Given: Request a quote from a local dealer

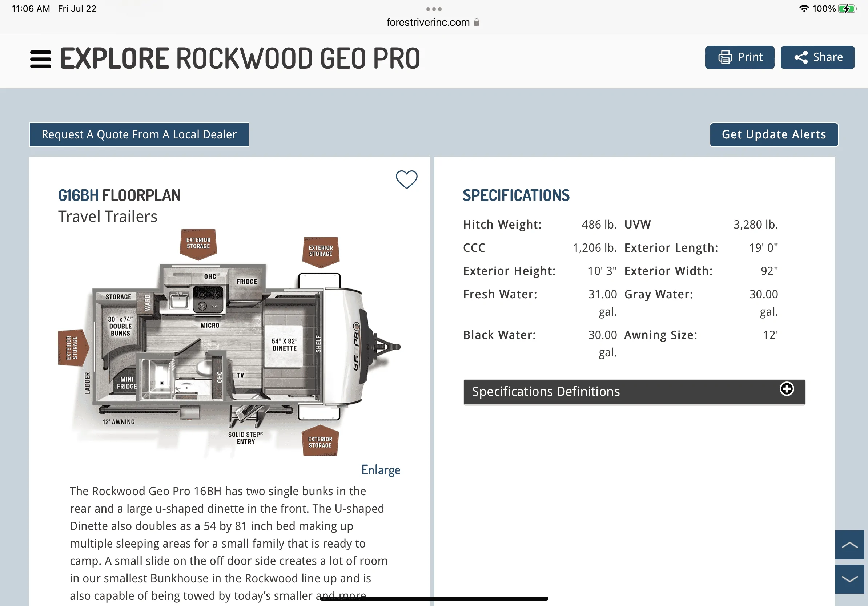Looking at the screenshot, I should 139,134.
